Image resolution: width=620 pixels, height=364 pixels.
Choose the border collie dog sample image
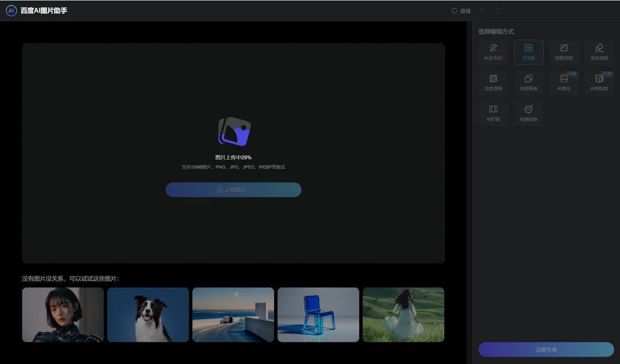point(148,315)
